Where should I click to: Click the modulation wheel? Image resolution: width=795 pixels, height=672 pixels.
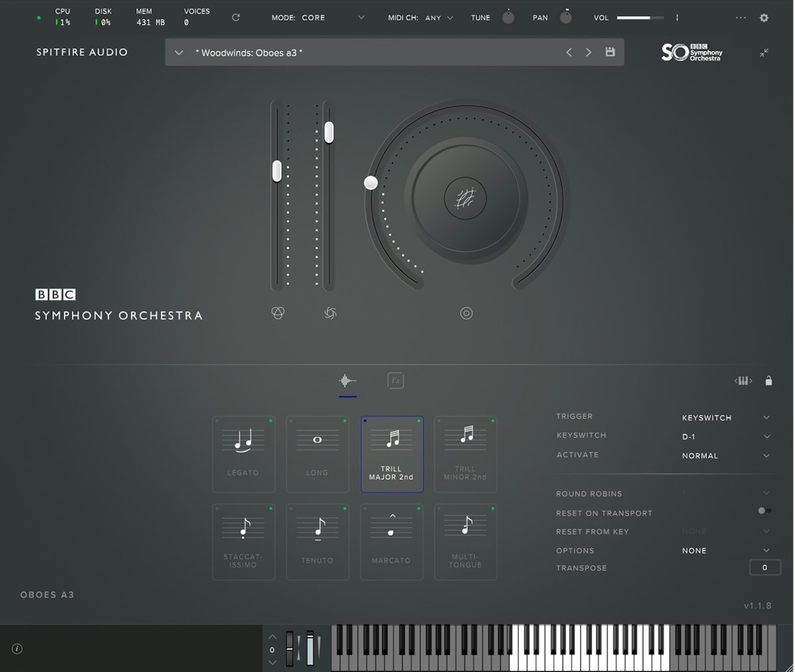pos(310,648)
